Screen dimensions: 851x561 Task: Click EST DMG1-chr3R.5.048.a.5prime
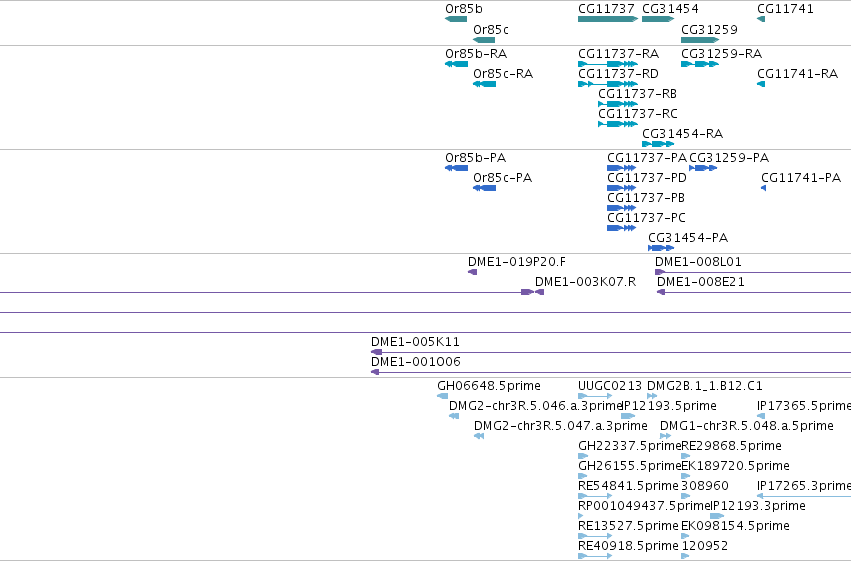(x=665, y=436)
